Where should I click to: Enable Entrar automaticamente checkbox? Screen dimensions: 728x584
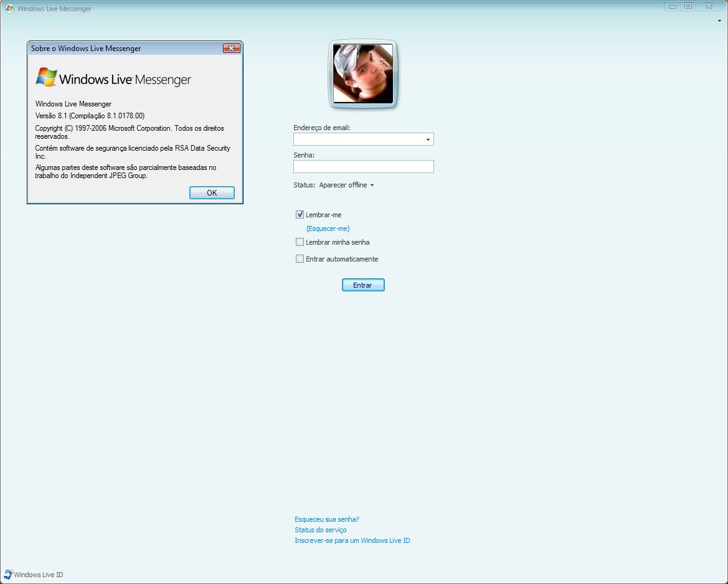pos(300,258)
